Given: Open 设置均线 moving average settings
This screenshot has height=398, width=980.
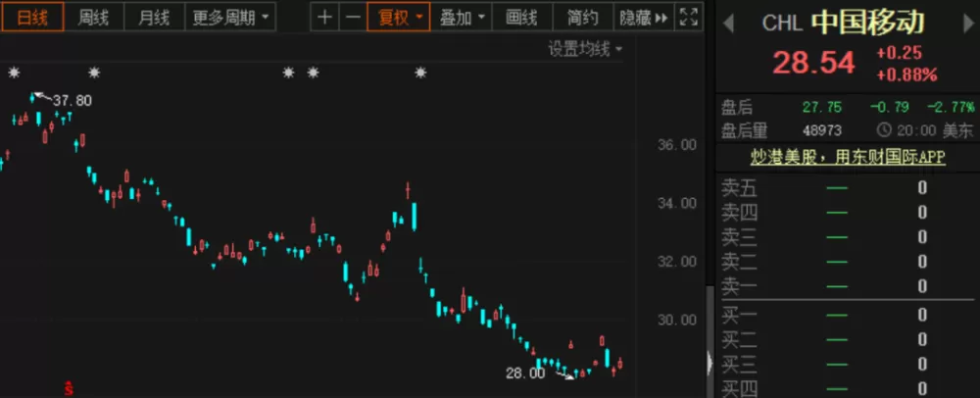Looking at the screenshot, I should (x=585, y=49).
